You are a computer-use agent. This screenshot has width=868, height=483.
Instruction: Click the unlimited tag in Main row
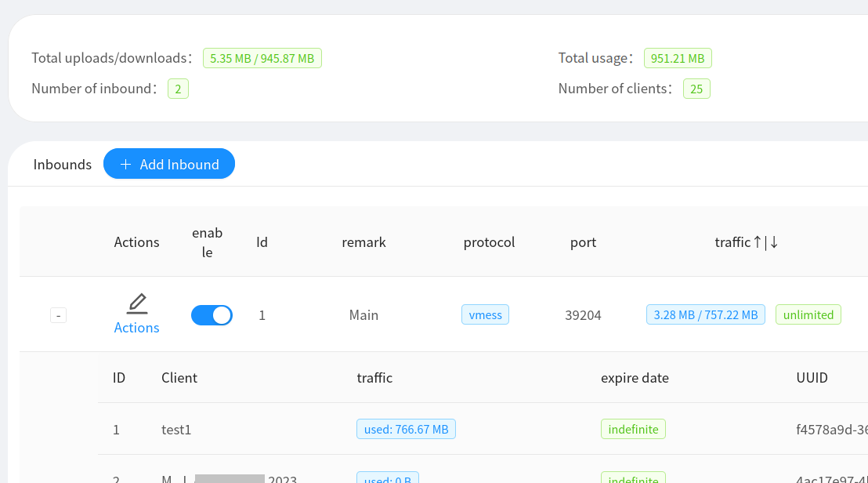coord(808,314)
